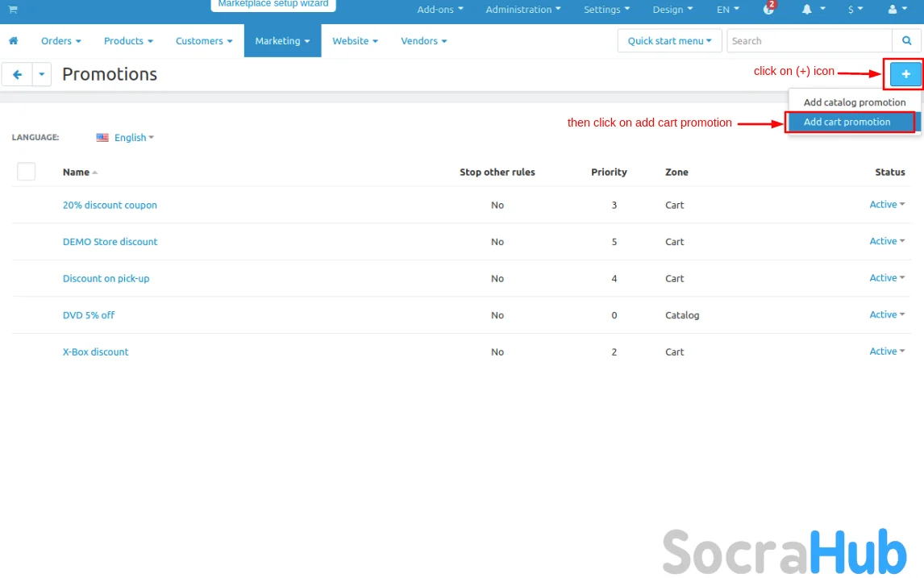Choose Add catalog promotion option
Image resolution: width=924 pixels, height=578 pixels.
(854, 102)
